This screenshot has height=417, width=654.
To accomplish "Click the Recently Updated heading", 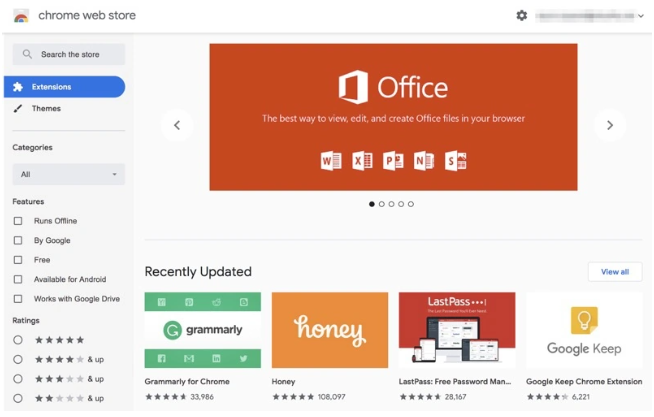I will 198,272.
